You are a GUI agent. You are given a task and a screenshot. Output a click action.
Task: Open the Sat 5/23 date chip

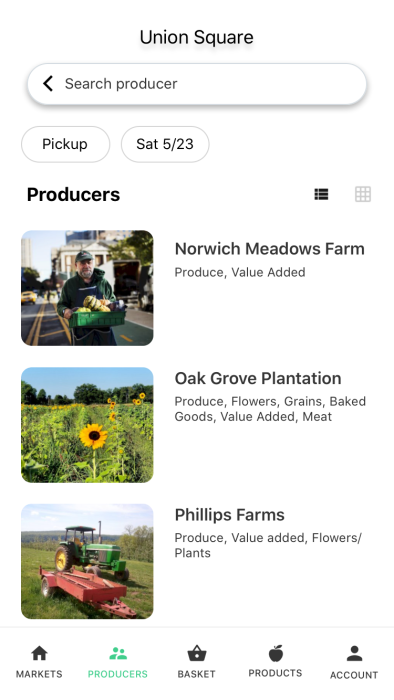pos(165,144)
